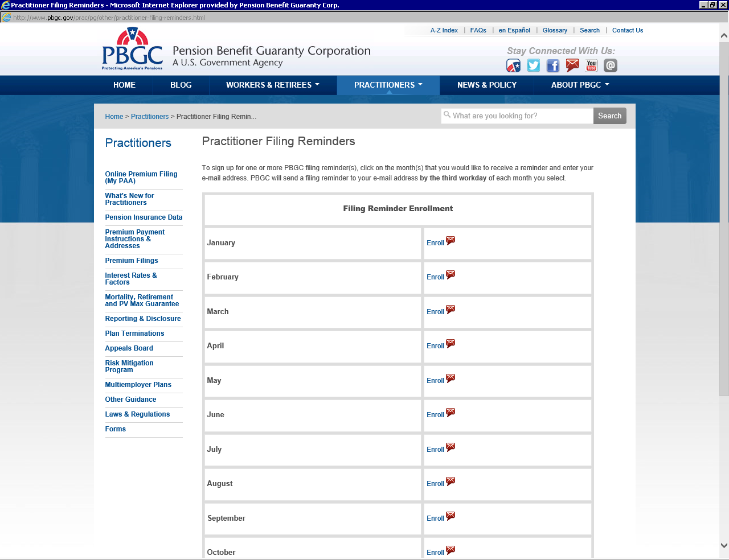Open the Twitter icon
729x560 pixels.
tap(533, 66)
